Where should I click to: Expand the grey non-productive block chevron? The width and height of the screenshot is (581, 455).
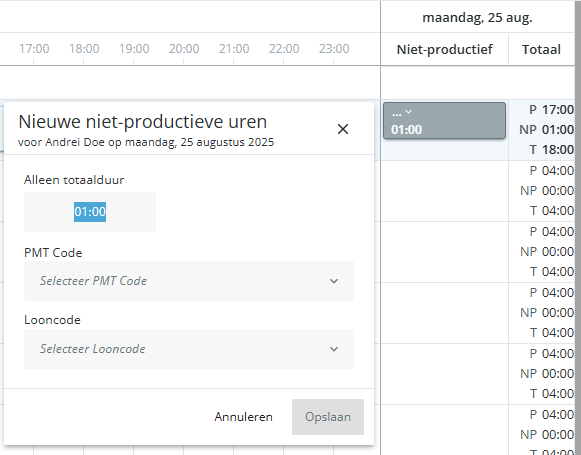408,112
